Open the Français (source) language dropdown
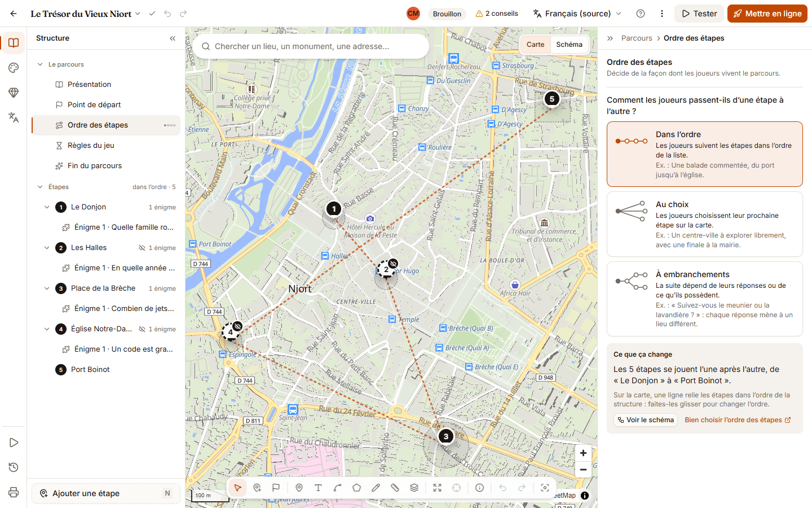 (x=577, y=14)
